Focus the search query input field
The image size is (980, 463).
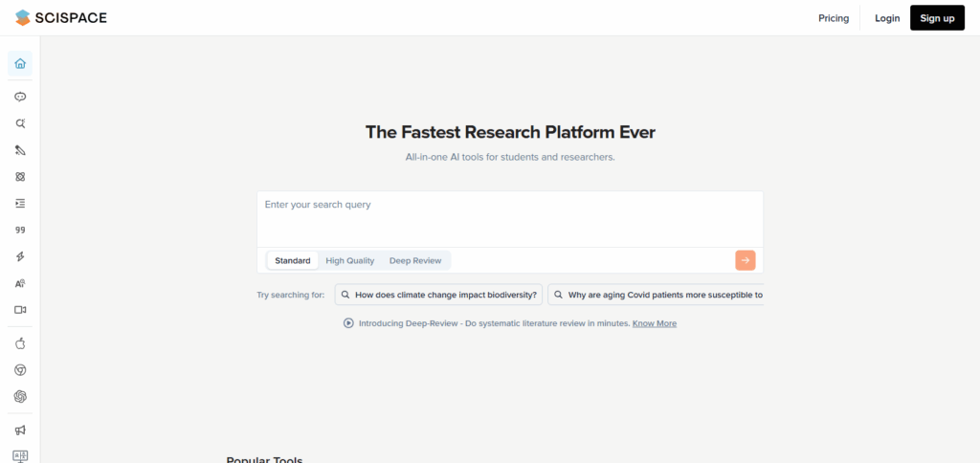(510, 219)
